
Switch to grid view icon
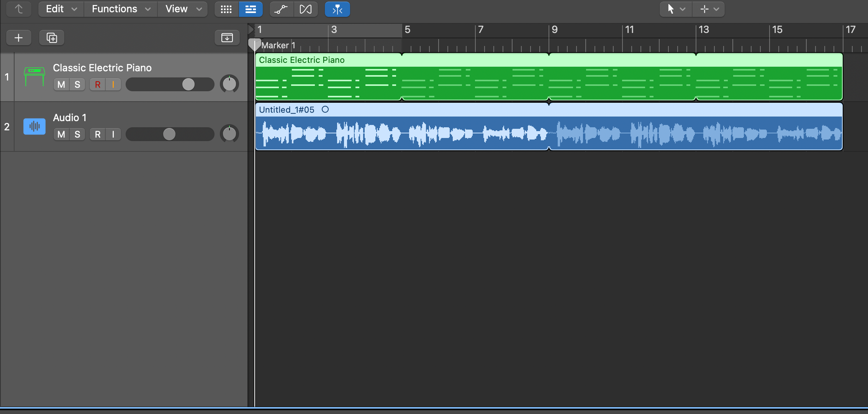(x=226, y=9)
